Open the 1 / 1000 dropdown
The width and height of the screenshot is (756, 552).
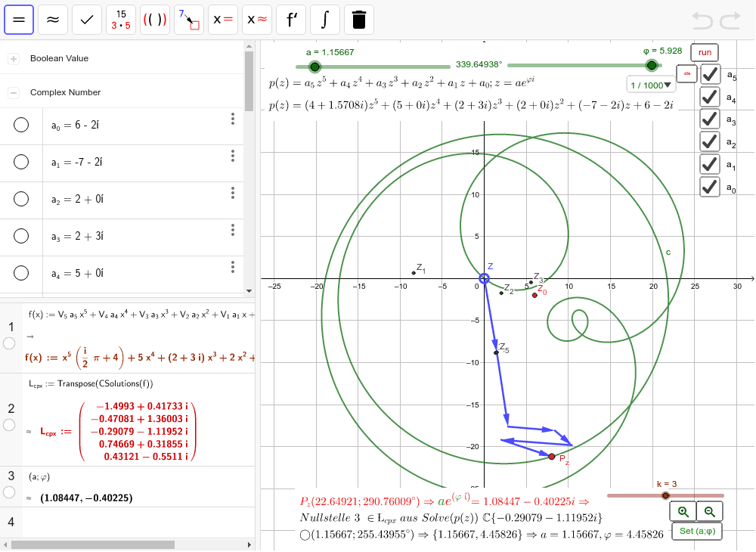coord(651,85)
